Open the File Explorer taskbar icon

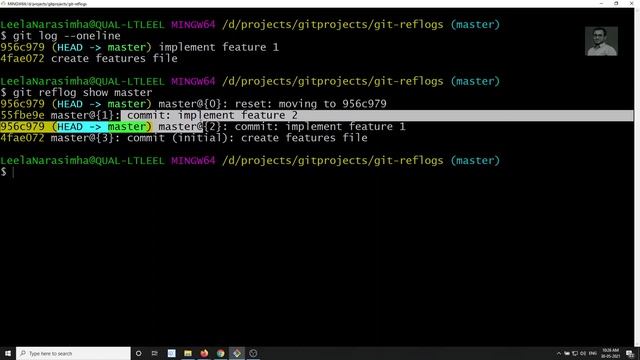click(x=188, y=353)
